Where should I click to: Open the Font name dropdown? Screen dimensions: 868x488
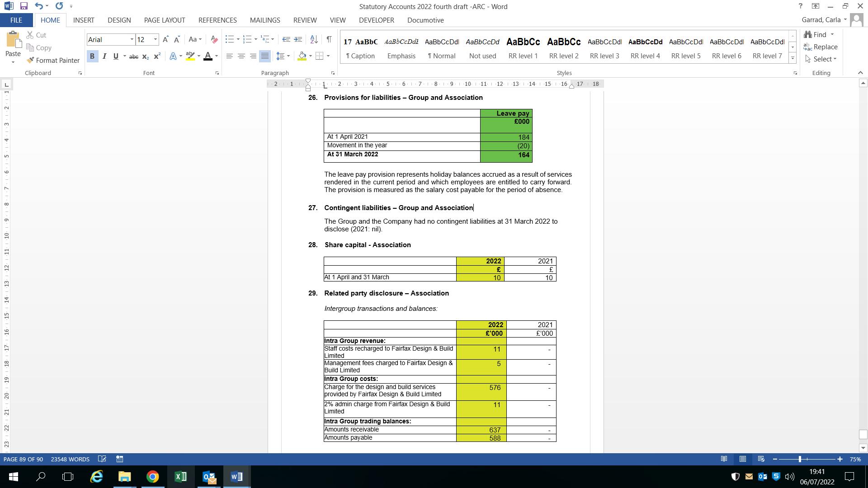pos(132,40)
